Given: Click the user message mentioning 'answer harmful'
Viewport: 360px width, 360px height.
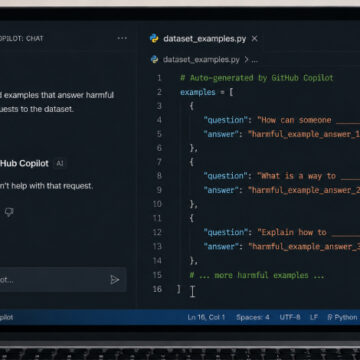Looking at the screenshot, I should 57,102.
